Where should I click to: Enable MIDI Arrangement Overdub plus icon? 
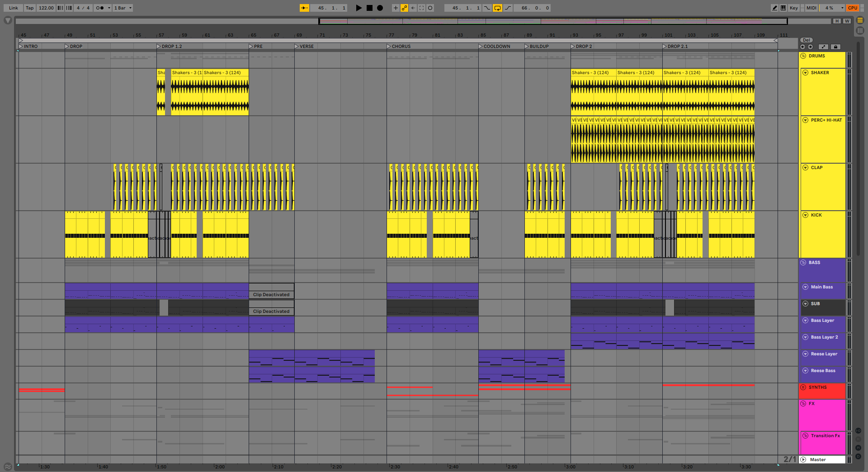[x=396, y=8]
